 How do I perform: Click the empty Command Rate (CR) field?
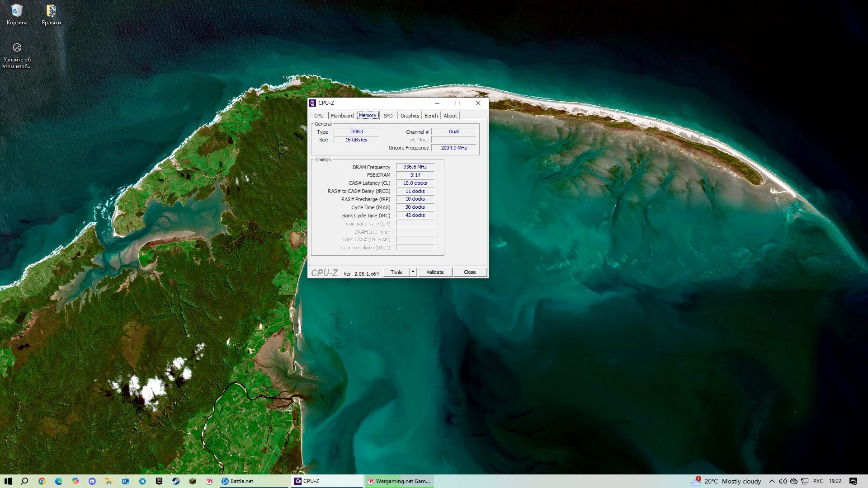tap(415, 223)
